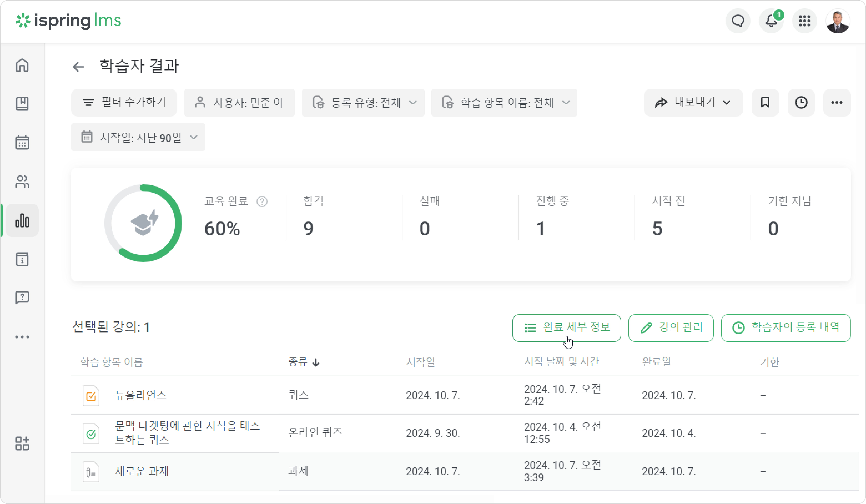Open the info archive sidebar icon

(x=22, y=259)
